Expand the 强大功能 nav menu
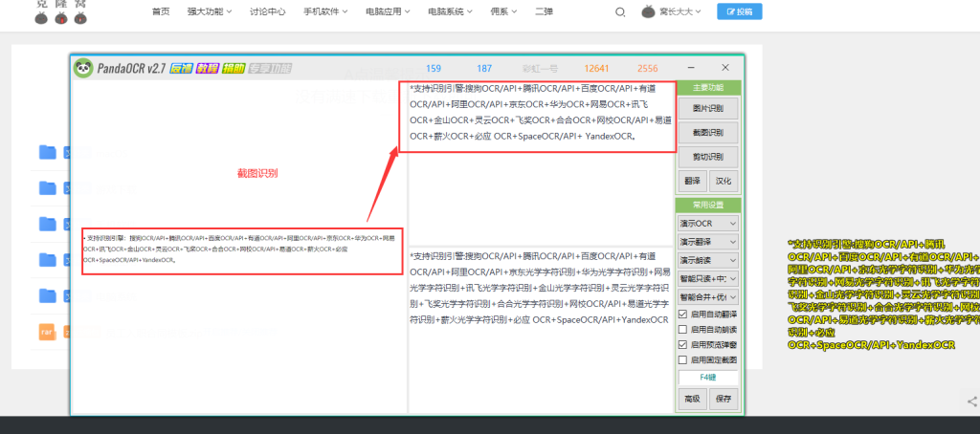This screenshot has width=980, height=434. 210,11
